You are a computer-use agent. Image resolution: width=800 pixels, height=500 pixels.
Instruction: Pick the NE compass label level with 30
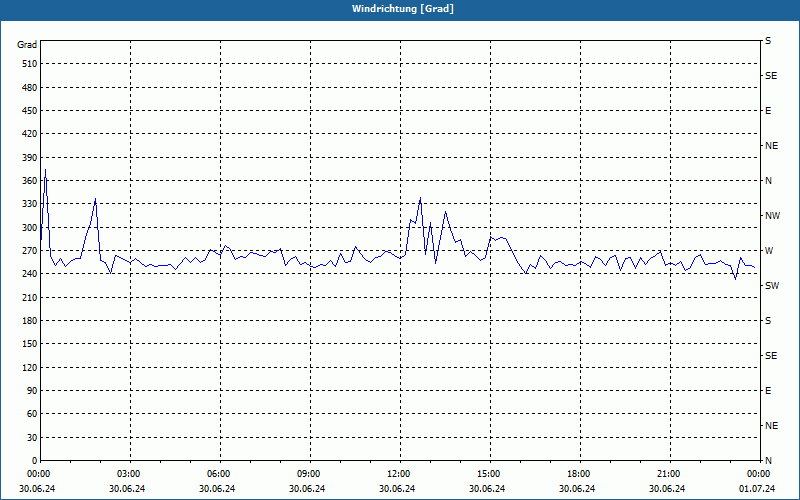[x=771, y=426]
